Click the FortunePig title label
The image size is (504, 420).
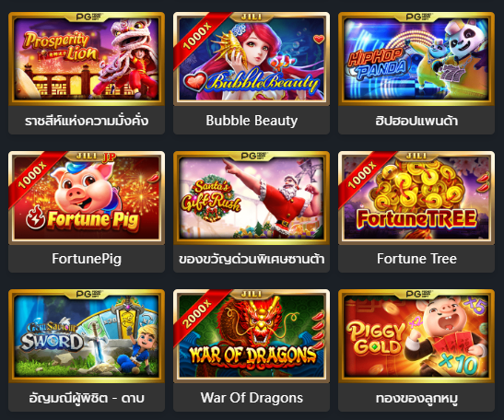point(87,259)
